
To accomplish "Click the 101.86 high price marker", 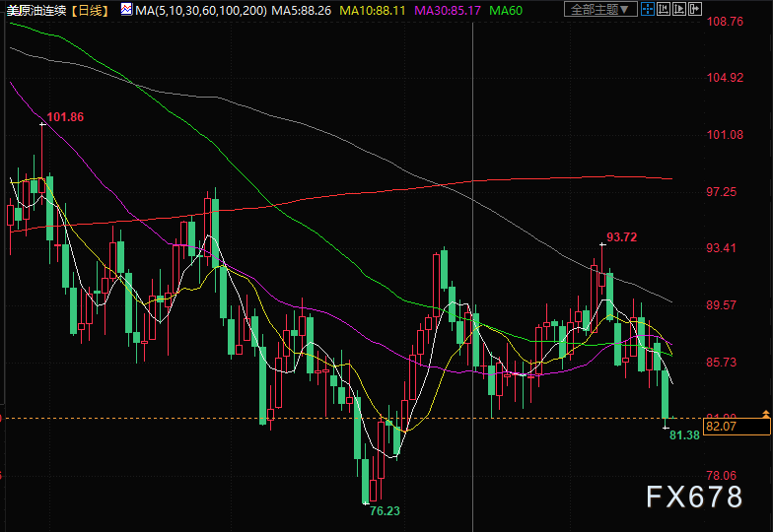I will coord(65,117).
